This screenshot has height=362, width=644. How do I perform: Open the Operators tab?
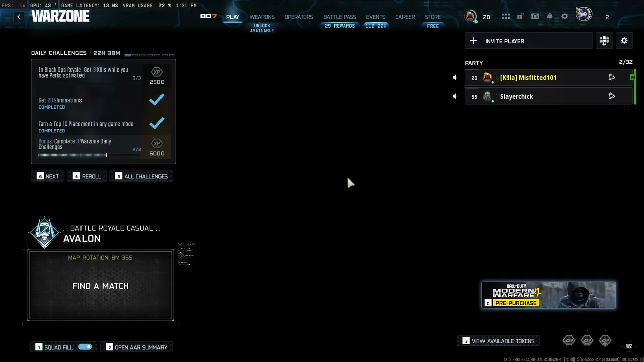[299, 17]
